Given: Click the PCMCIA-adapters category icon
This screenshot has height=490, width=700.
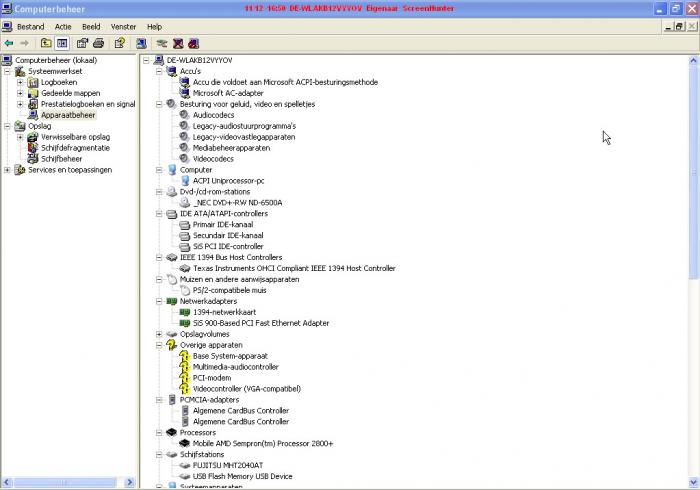Looking at the screenshot, I should click(x=172, y=399).
